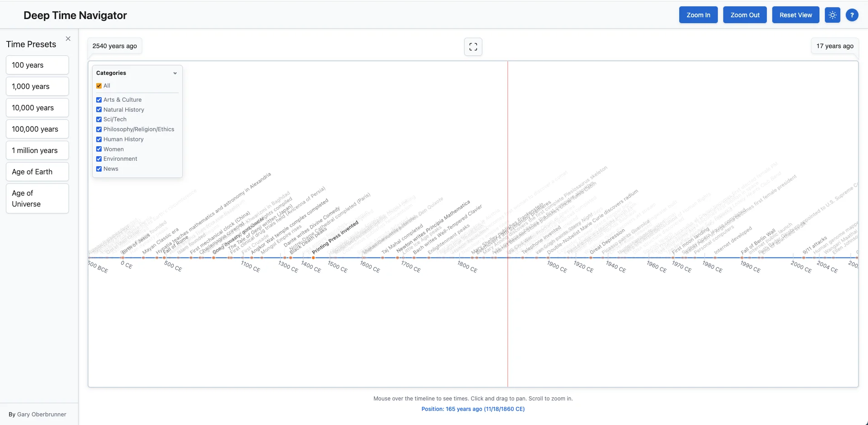Select the 1 million years preset

pyautogui.click(x=37, y=150)
